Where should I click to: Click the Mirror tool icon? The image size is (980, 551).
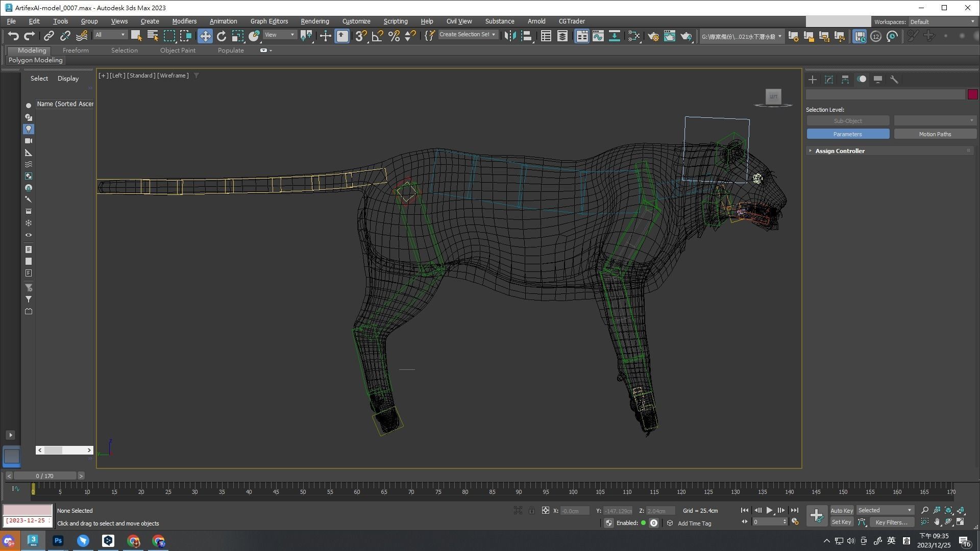coord(510,36)
